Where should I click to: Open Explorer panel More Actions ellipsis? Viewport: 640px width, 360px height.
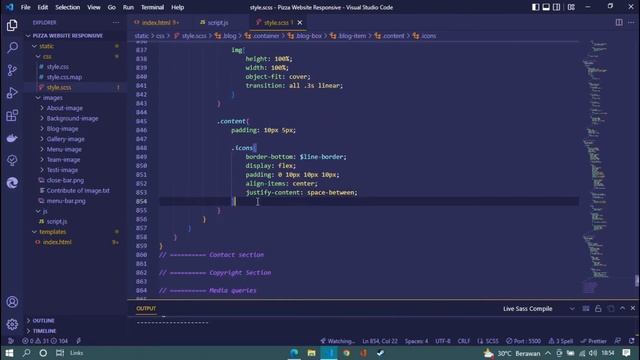coord(116,22)
